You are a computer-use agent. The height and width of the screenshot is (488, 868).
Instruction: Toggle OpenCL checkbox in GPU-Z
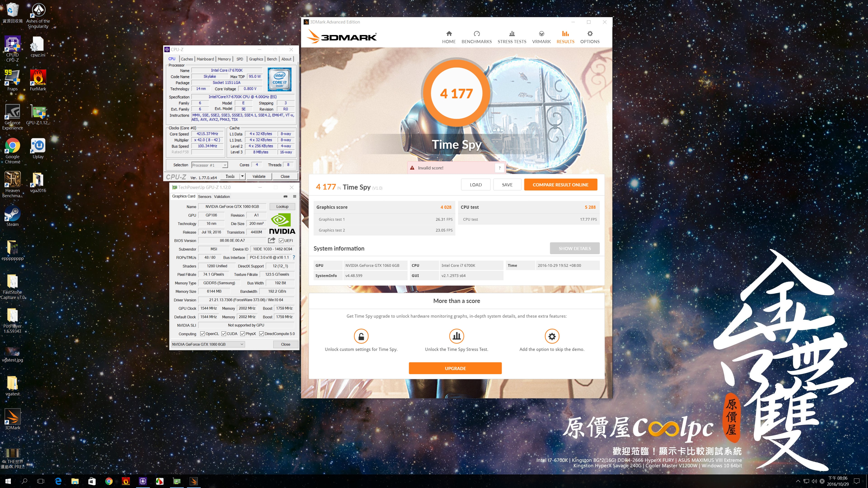[x=202, y=334]
